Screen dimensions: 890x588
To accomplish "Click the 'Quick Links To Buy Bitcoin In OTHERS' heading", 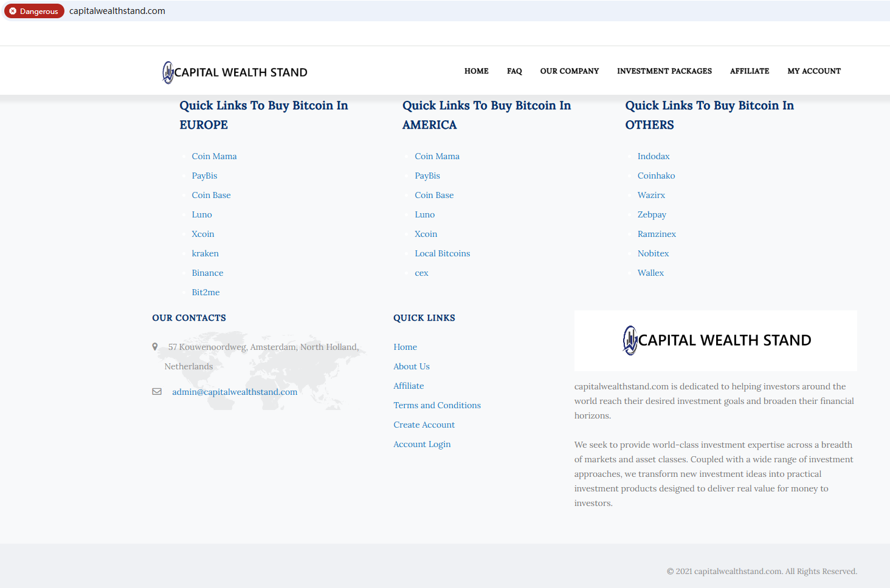I will (x=709, y=115).
